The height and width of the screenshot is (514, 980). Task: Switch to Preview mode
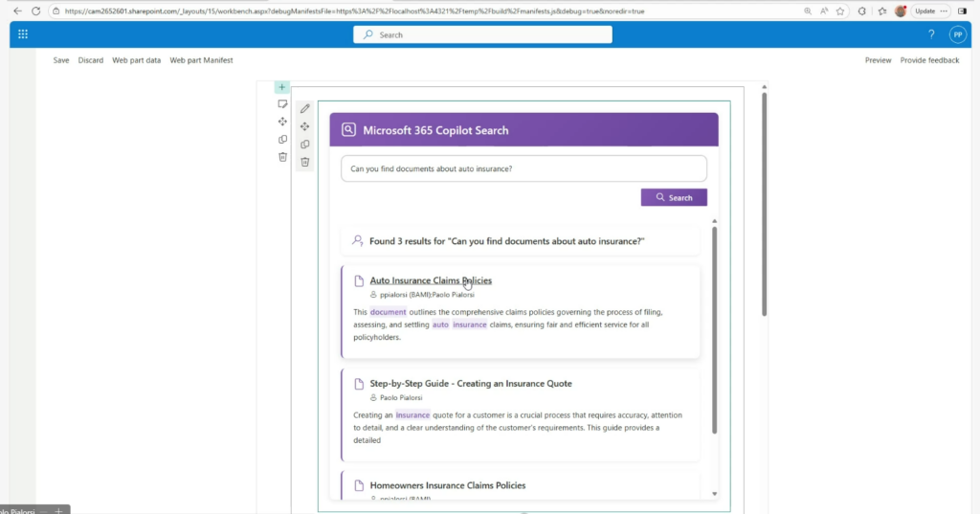pos(879,60)
